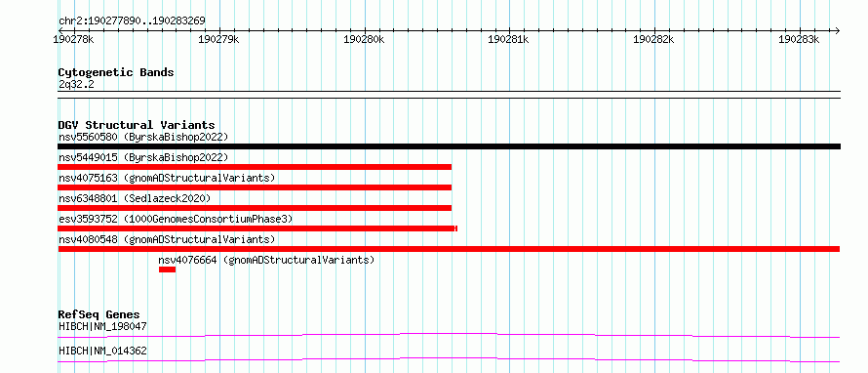Viewport: 868px width, 373px height.
Task: Click the nsv4076664 (gnomADStructuralVariants) label
Action: coord(266,260)
